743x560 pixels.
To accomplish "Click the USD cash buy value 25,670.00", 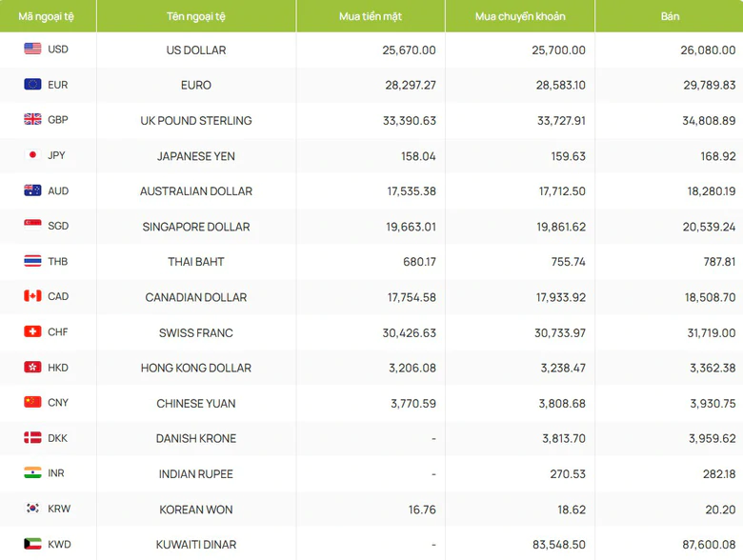I will pyautogui.click(x=409, y=50).
